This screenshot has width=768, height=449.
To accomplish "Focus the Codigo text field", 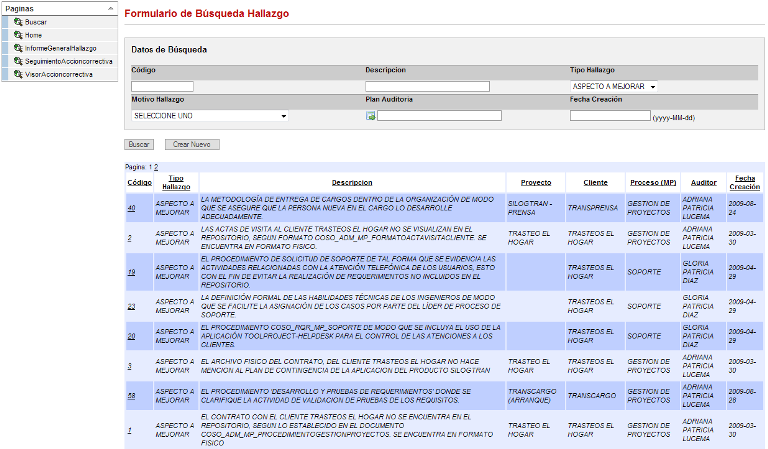I will 162,87.
